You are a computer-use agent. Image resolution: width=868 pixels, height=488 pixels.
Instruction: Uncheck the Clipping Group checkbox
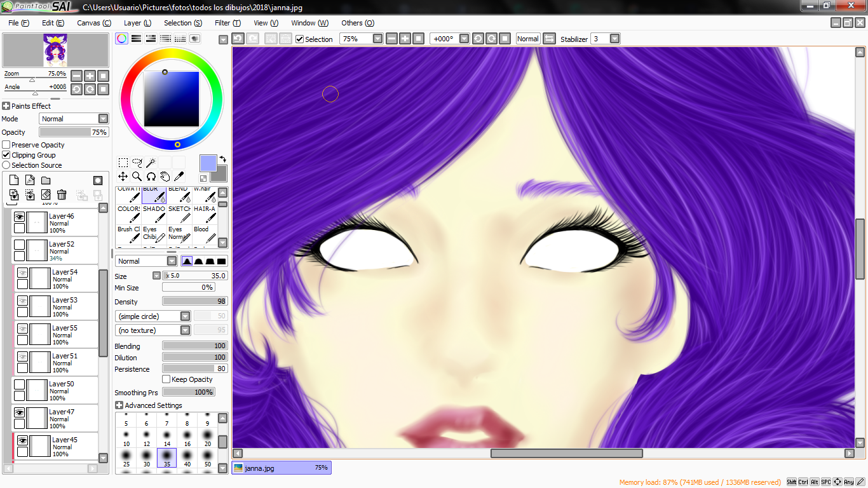6,155
